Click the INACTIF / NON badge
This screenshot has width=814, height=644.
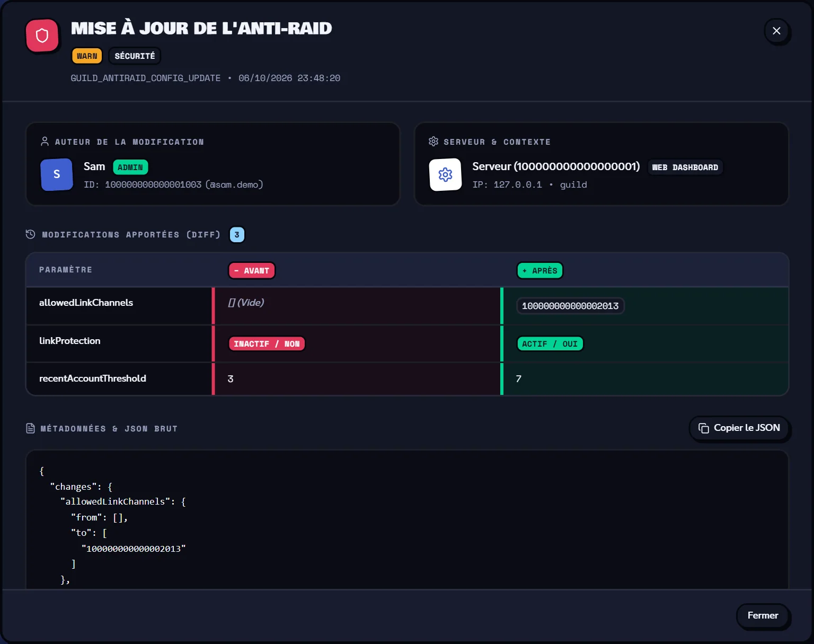[x=267, y=344]
